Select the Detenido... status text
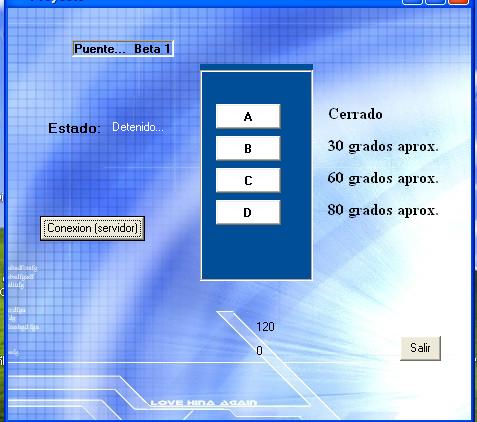 (138, 127)
